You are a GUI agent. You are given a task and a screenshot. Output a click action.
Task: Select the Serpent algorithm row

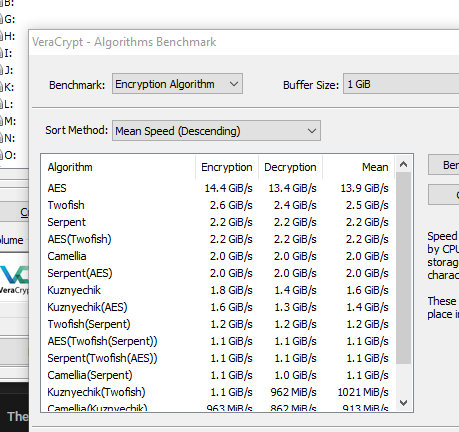click(x=218, y=222)
